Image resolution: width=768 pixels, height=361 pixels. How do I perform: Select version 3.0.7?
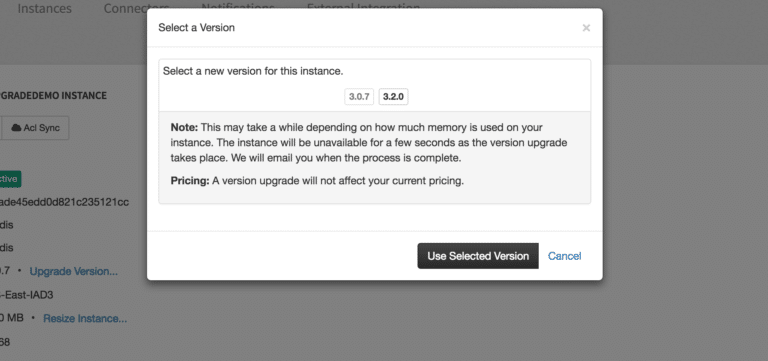click(x=359, y=96)
